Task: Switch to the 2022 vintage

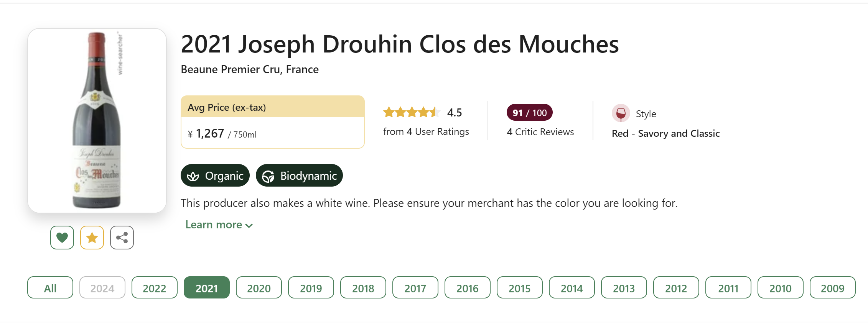Action: pyautogui.click(x=155, y=287)
